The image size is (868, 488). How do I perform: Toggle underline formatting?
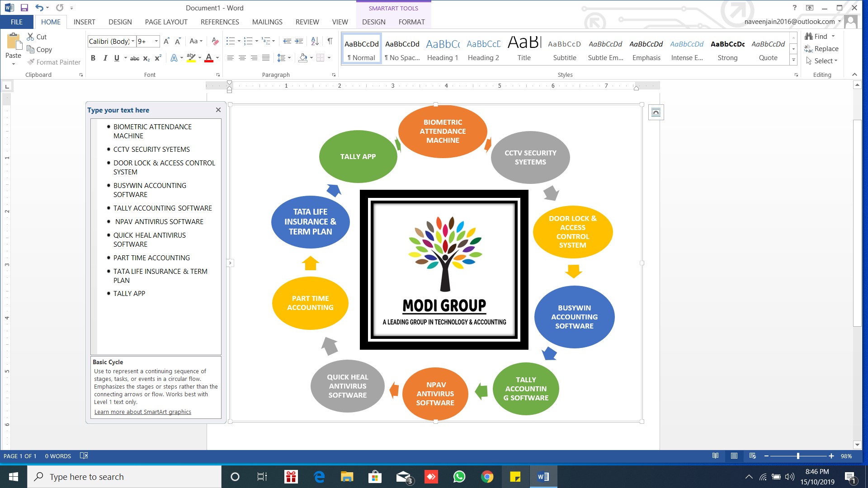[117, 58]
